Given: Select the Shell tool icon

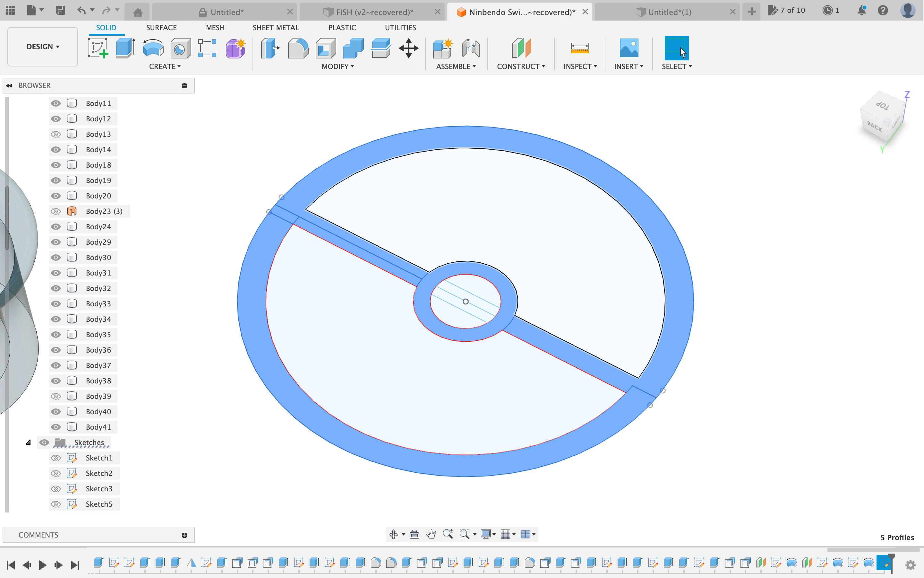Looking at the screenshot, I should pos(326,48).
